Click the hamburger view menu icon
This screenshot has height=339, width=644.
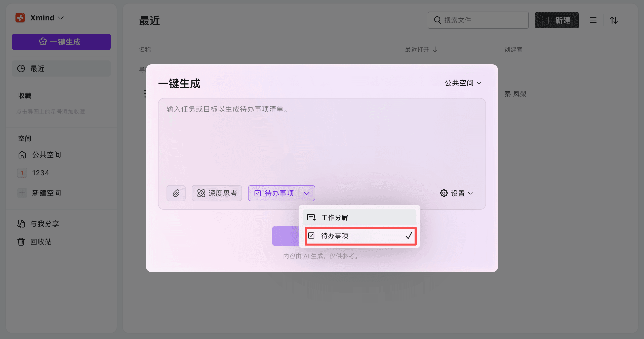[593, 20]
